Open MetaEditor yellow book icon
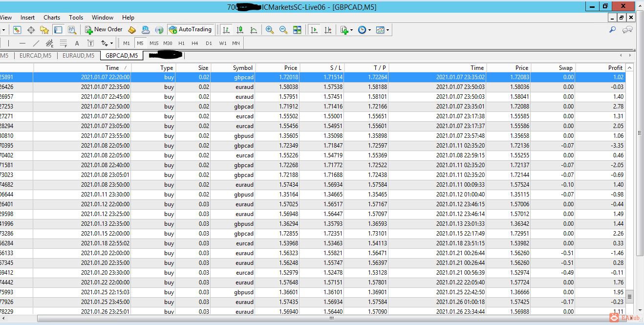 tap(132, 30)
